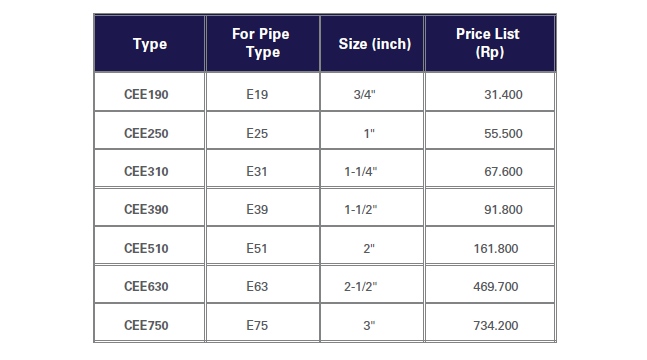Click the Type column header
647x360 pixels.
pyautogui.click(x=149, y=44)
